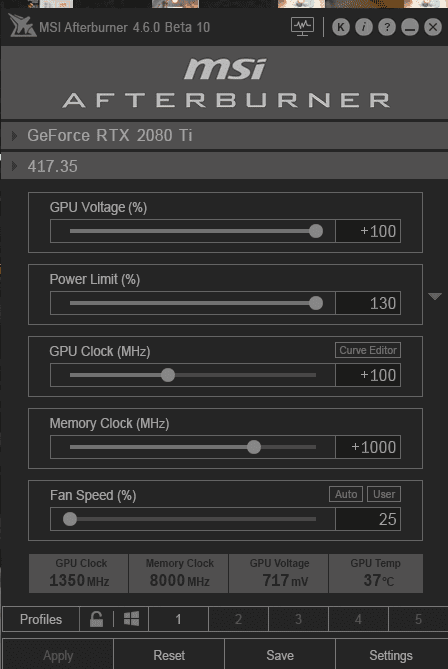Screen dimensions: 448x669
Task: Click the "GPU Clock (MHz)" slider label
Action: (100, 352)
